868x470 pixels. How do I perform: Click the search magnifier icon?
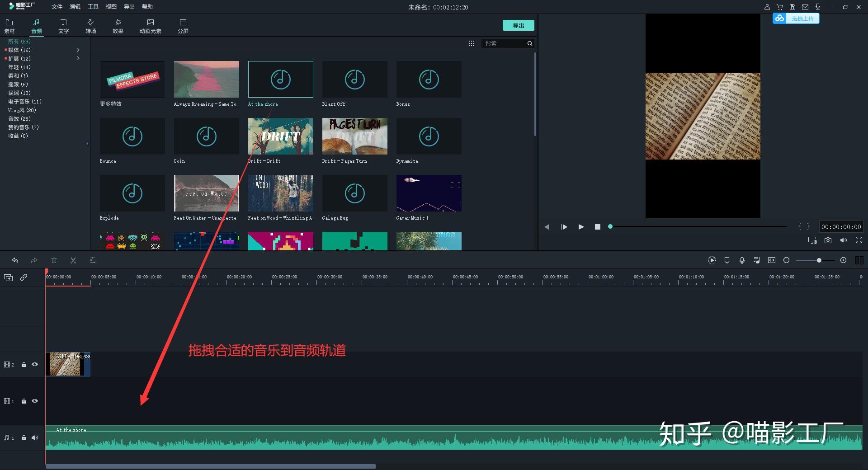(530, 43)
